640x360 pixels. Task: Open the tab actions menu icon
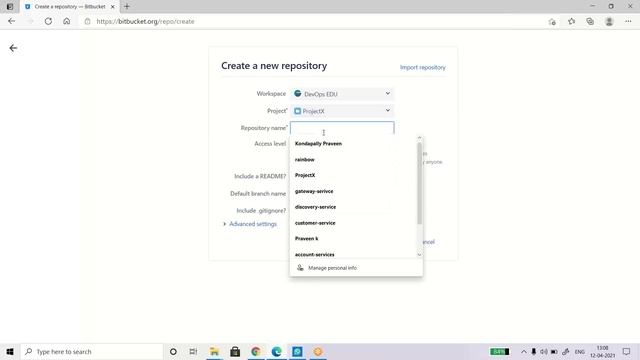click(10, 7)
